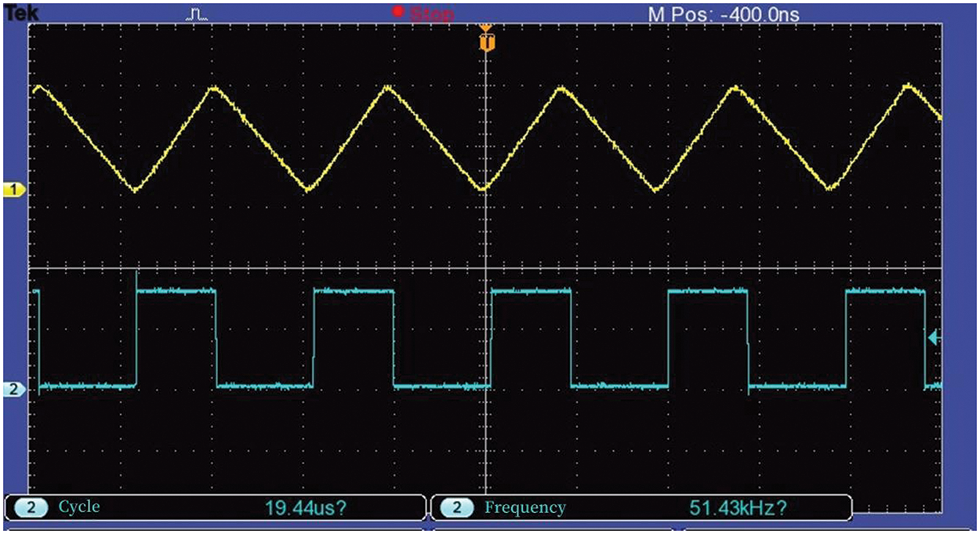Open the Cycle measurement label
Screen dimensions: 980x534
click(x=79, y=507)
